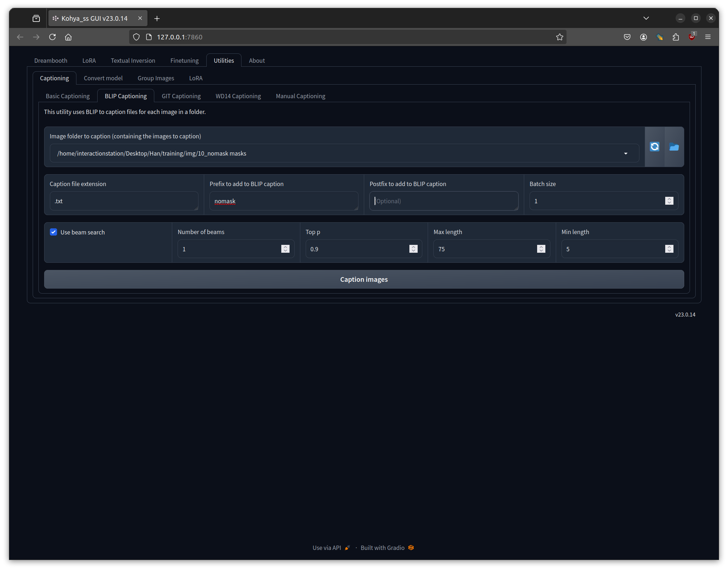Open Firefox account icon

point(643,37)
